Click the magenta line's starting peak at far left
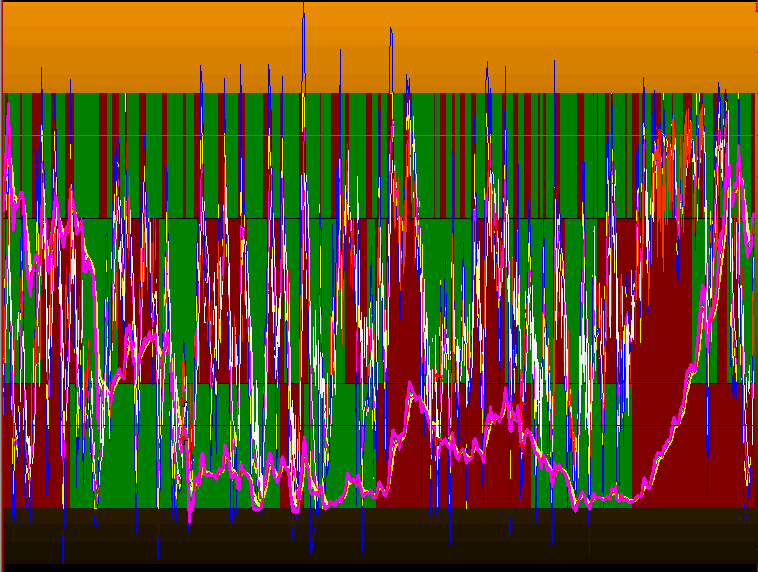758x572 pixels. (x=8, y=110)
